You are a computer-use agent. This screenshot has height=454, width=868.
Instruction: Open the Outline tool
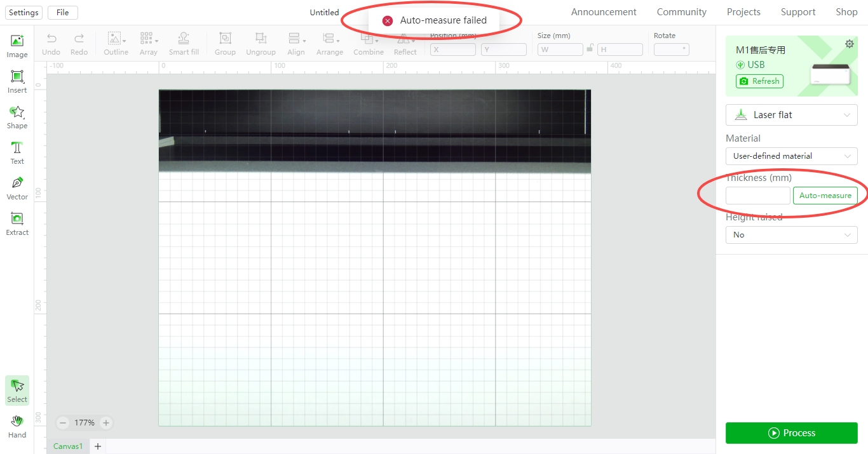116,44
